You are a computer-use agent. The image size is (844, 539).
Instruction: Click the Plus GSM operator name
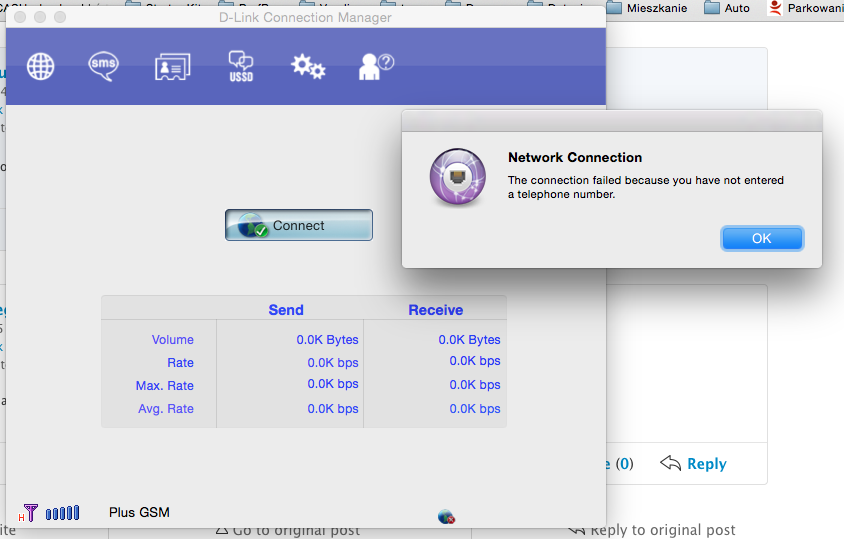coord(139,513)
